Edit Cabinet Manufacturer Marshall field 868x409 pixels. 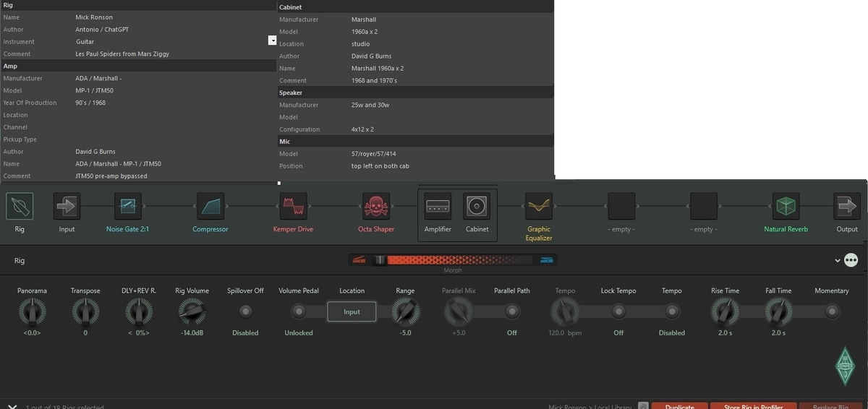pos(451,20)
